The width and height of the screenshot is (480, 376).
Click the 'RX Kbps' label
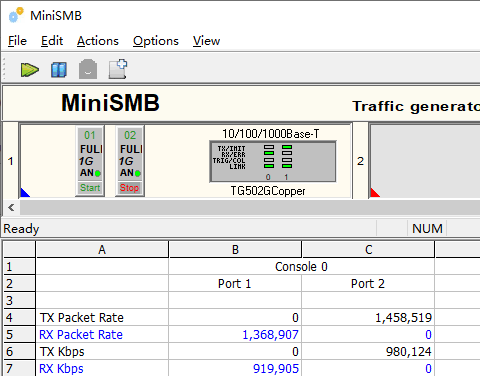(61, 369)
